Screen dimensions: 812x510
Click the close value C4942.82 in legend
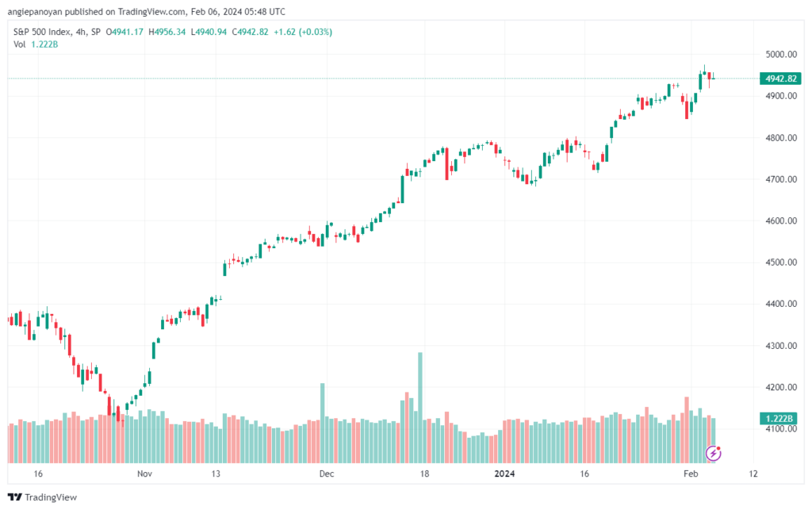point(250,32)
